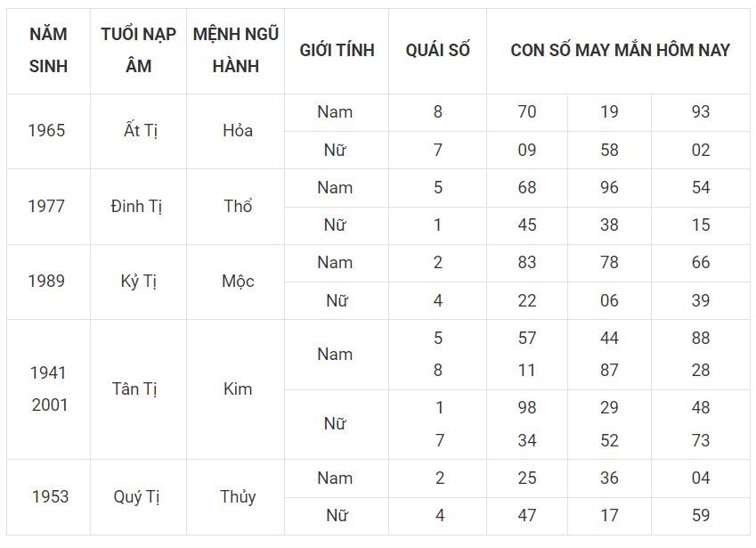
Task: Click the 1965 birth year cell
Action: point(48,131)
